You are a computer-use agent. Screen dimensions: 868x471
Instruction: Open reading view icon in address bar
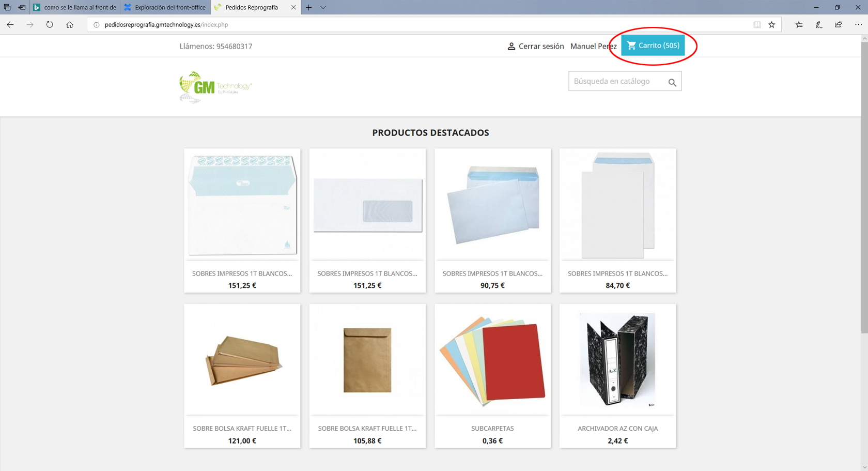(x=757, y=24)
